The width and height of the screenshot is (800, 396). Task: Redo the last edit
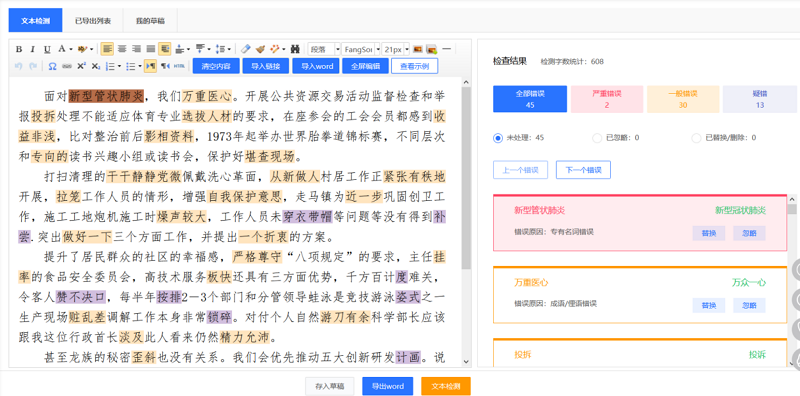[x=33, y=66]
